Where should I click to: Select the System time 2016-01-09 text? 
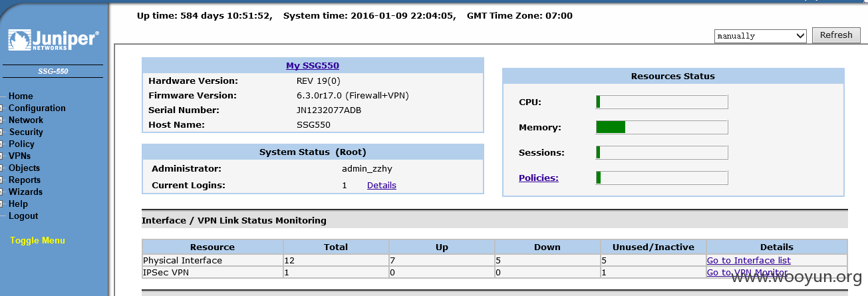tap(369, 15)
